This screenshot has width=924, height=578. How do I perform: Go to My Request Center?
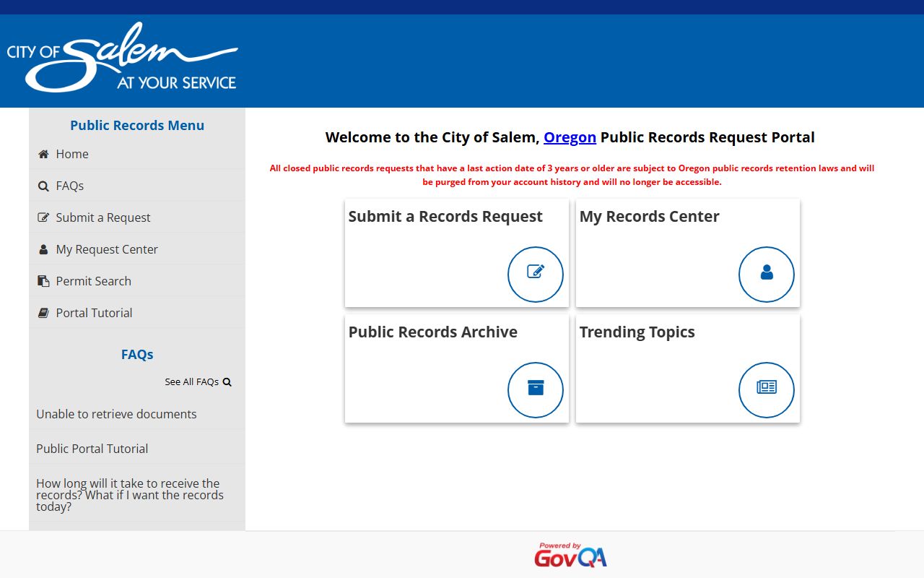[x=137, y=249]
